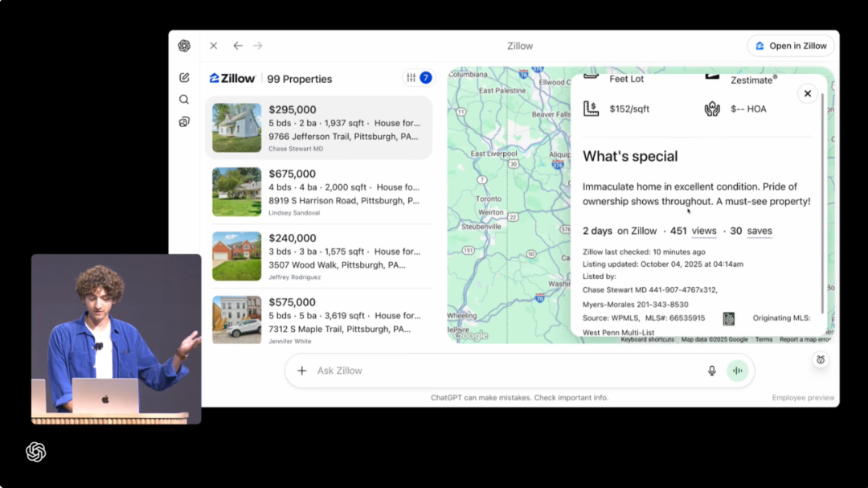
Task: Select the $295,000 Jefferson Trail listing
Action: click(343, 127)
